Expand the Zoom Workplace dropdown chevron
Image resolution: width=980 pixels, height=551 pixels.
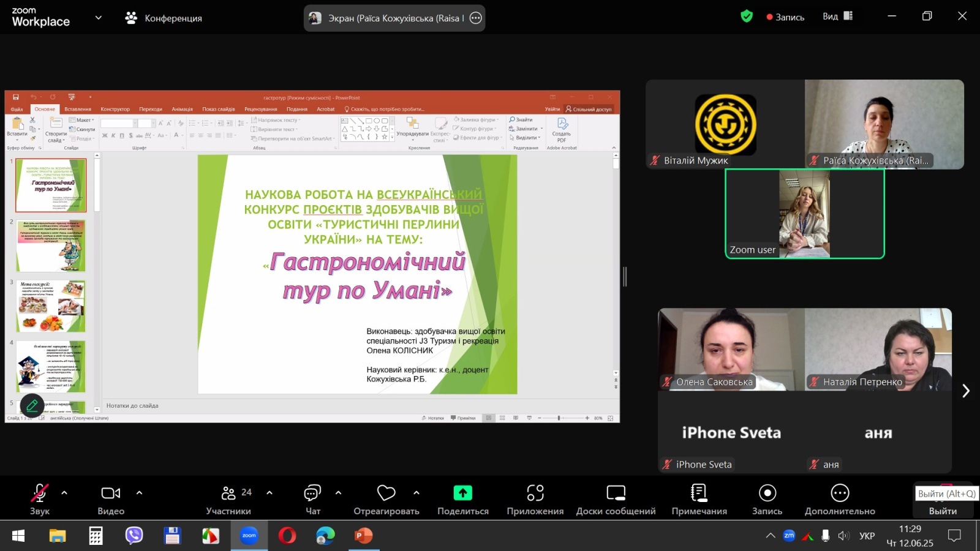98,18
